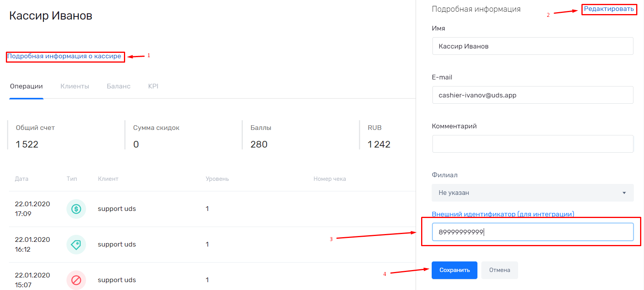The image size is (644, 290).
Task: Click the 22.01.2020 16:12 date cell
Action: coord(32,245)
